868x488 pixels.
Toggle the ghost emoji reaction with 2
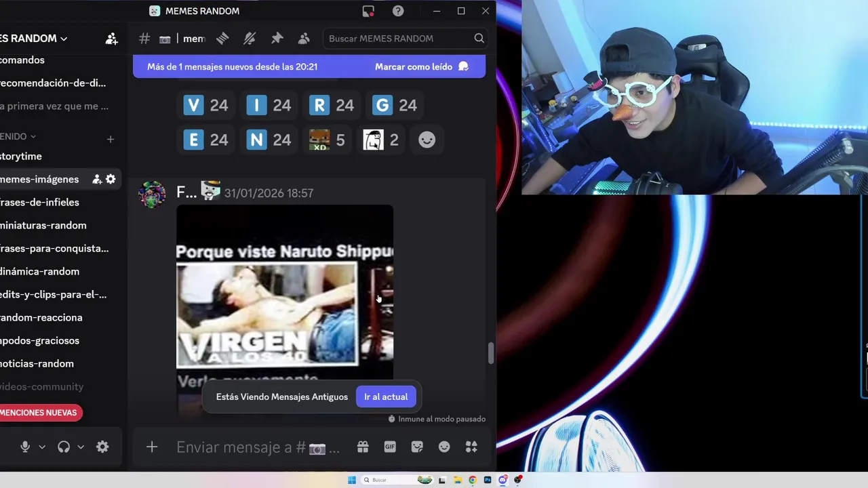[x=380, y=140]
